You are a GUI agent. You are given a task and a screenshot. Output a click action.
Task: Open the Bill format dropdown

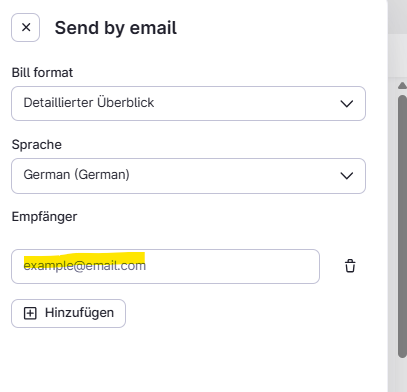[188, 103]
